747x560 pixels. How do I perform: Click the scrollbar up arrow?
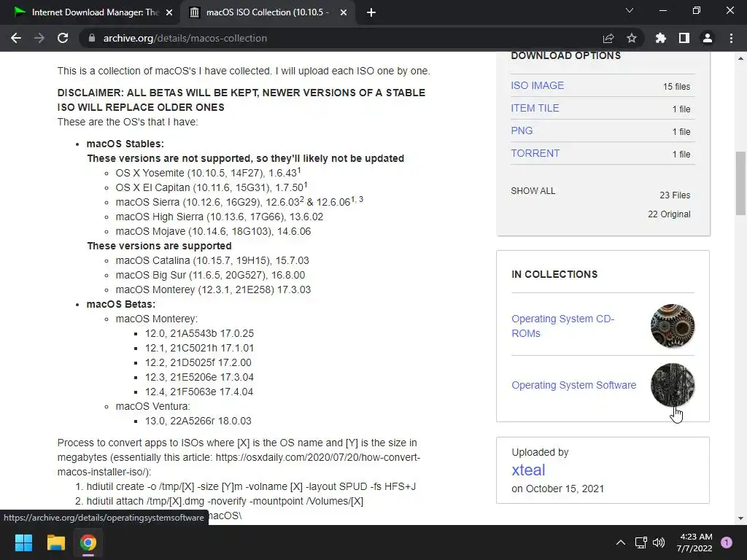[x=740, y=58]
